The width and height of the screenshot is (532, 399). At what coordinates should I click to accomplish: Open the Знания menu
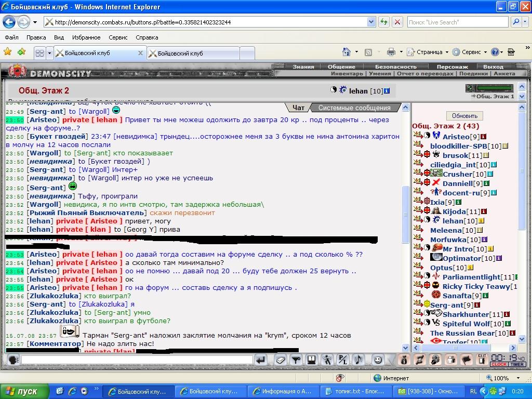click(303, 66)
